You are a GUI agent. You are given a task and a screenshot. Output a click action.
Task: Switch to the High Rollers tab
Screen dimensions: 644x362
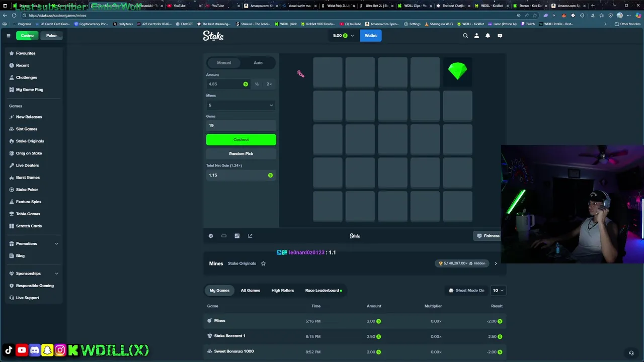point(283,290)
